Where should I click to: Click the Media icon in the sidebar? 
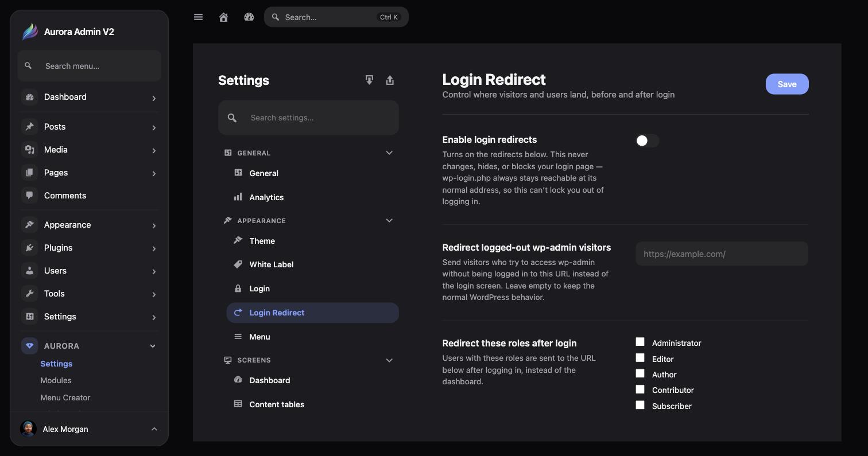(x=30, y=150)
